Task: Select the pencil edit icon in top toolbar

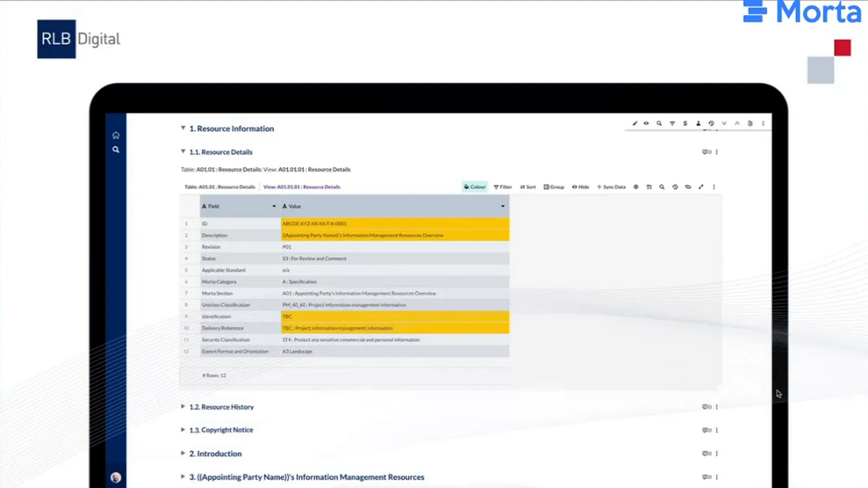Action: [x=635, y=123]
